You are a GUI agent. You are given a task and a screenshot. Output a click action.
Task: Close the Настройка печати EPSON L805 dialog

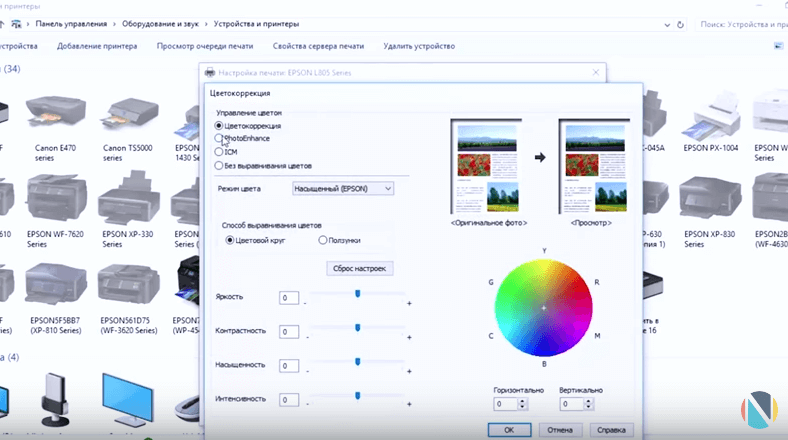[596, 73]
